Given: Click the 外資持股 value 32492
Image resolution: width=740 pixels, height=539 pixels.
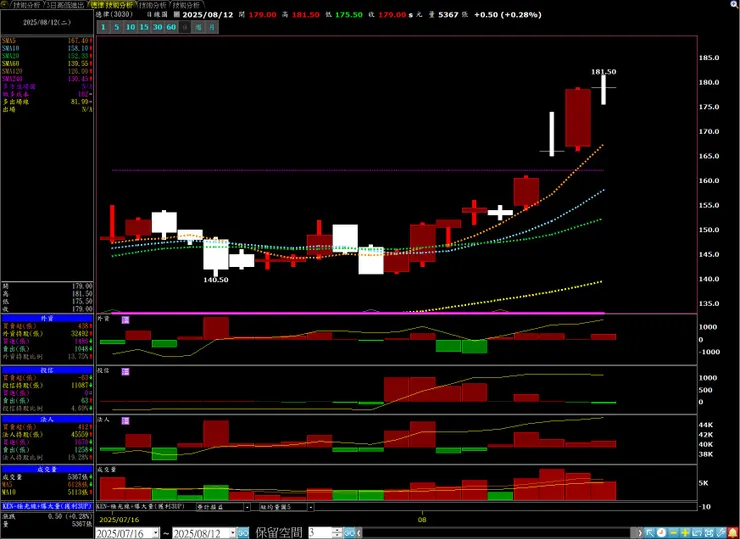Looking at the screenshot, I should point(80,333).
